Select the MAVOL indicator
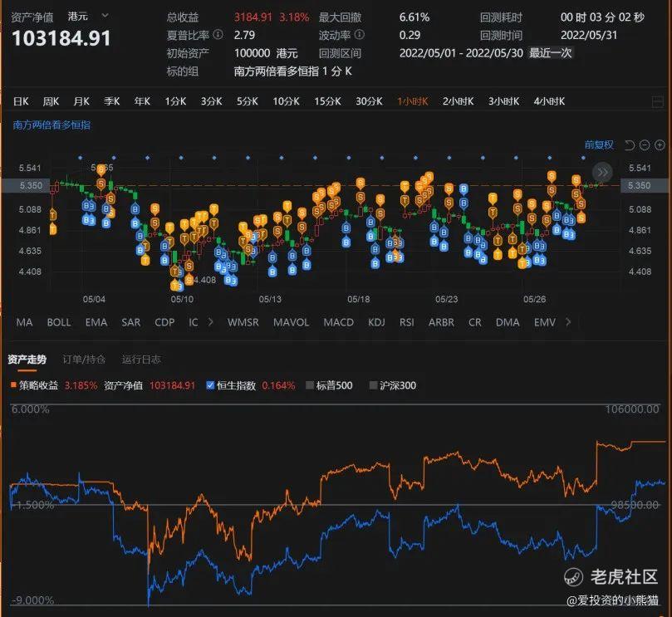Image resolution: width=672 pixels, height=617 pixels. coord(291,322)
